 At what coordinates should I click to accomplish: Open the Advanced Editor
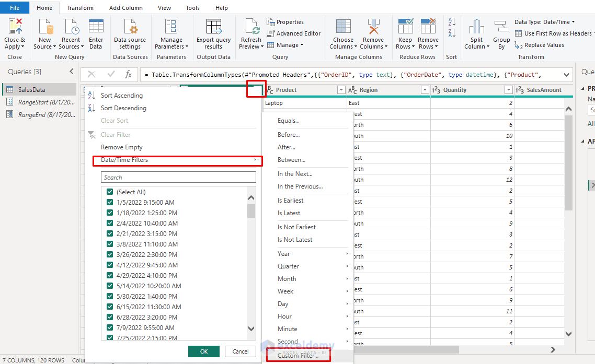(294, 33)
